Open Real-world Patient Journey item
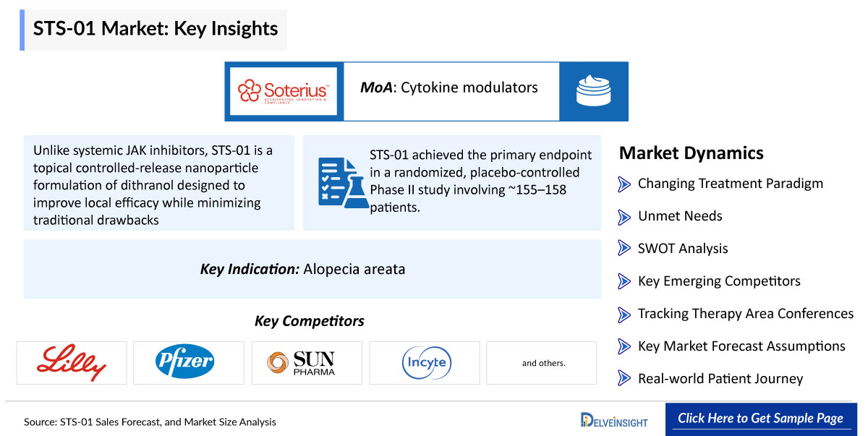The width and height of the screenshot is (868, 436). 720,379
